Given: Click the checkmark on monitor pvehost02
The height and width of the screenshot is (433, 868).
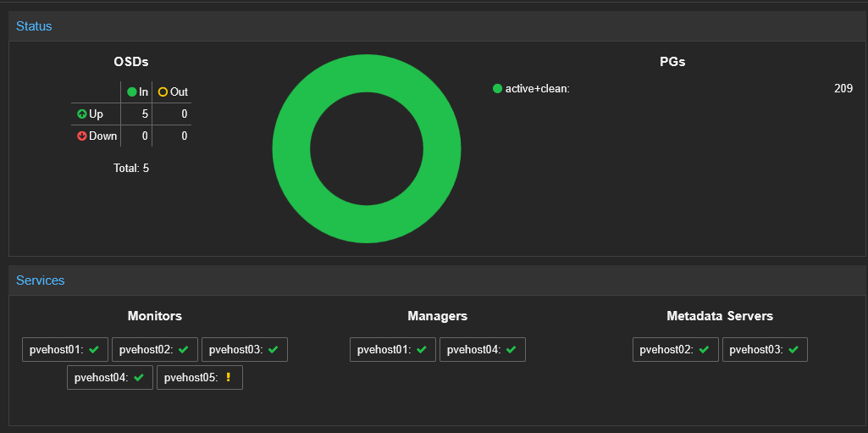Looking at the screenshot, I should point(183,349).
